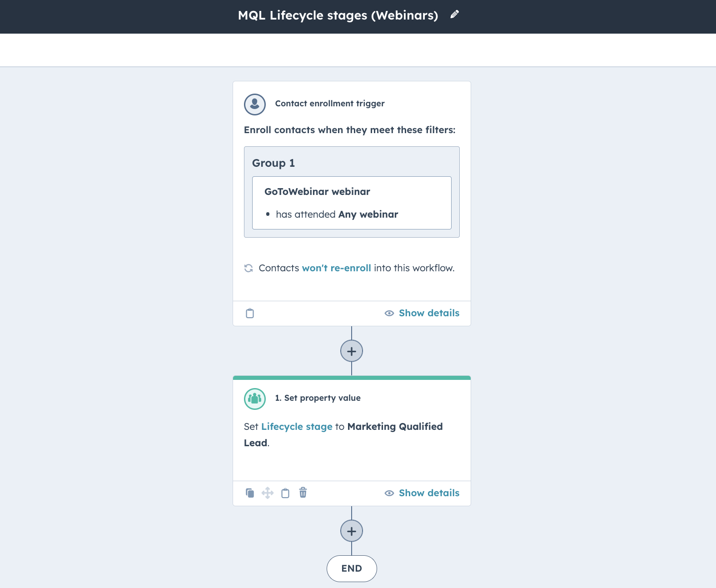Click the workflow title MQL Lifecycle stages (Webinars)
Image resolution: width=716 pixels, height=588 pixels.
tap(338, 15)
